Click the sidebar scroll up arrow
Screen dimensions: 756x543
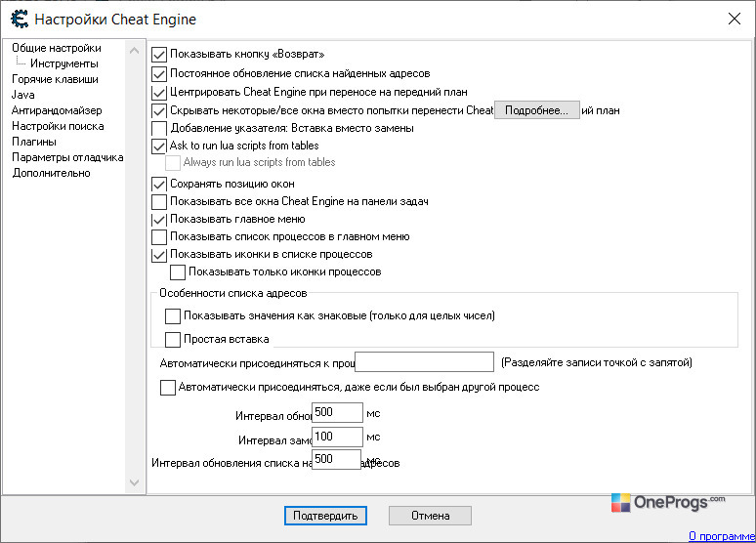pos(135,50)
